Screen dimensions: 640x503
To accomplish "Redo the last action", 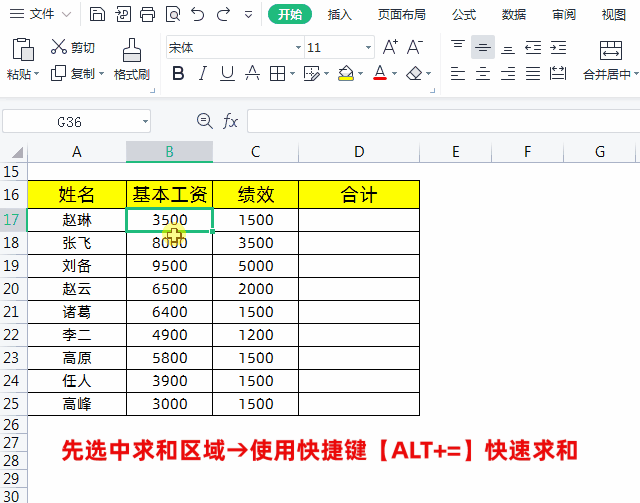I will pos(223,14).
